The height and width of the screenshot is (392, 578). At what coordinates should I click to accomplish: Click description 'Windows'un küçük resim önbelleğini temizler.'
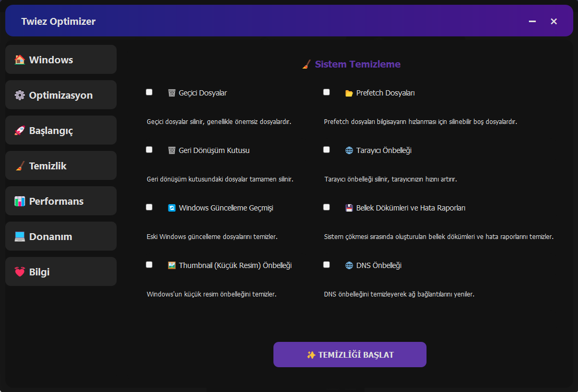click(x=212, y=294)
